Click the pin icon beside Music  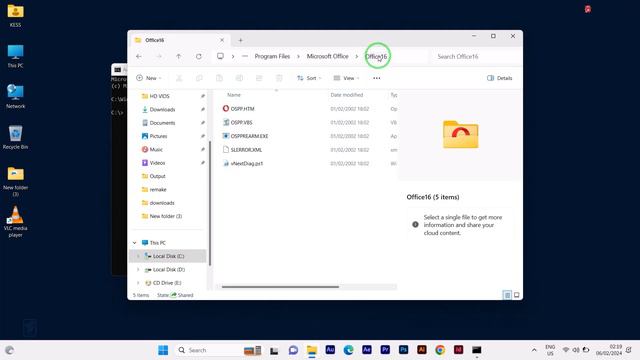click(x=202, y=149)
